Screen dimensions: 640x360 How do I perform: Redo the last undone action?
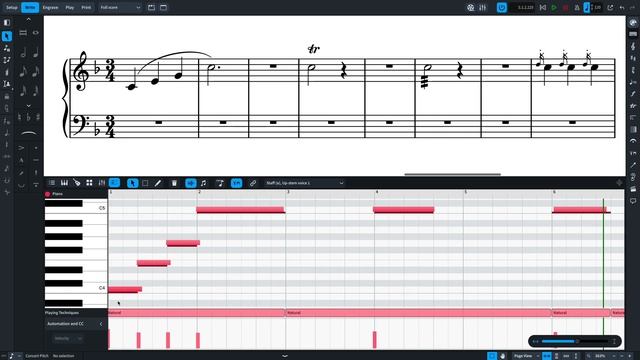point(633,7)
